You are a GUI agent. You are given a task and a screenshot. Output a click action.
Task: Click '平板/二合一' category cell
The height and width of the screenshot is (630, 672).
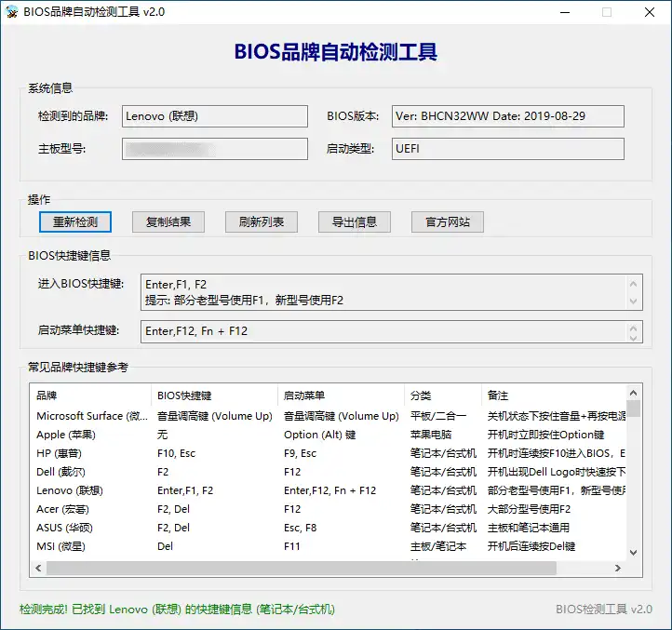tap(438, 416)
